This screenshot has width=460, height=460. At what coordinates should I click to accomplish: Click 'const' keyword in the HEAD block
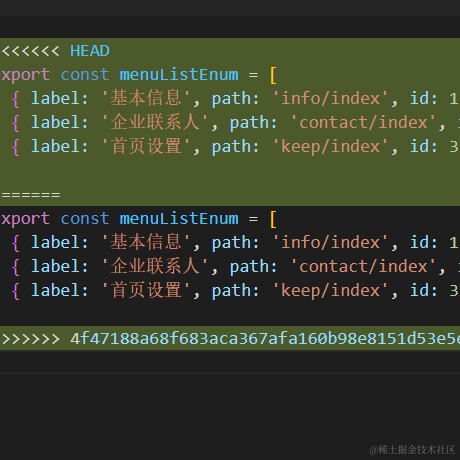tap(85, 75)
